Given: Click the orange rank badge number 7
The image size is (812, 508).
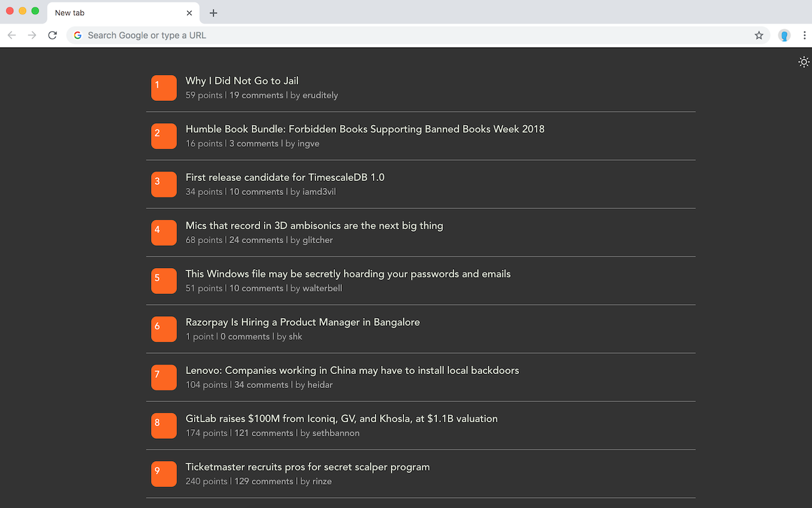Looking at the screenshot, I should [x=164, y=378].
